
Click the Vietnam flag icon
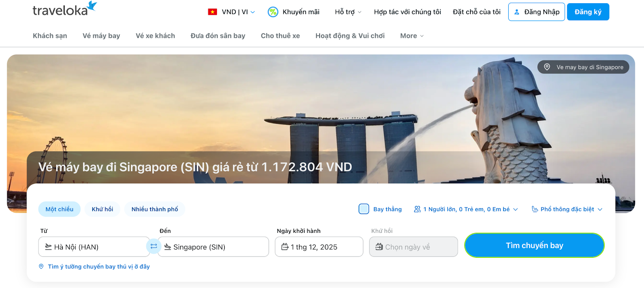213,12
